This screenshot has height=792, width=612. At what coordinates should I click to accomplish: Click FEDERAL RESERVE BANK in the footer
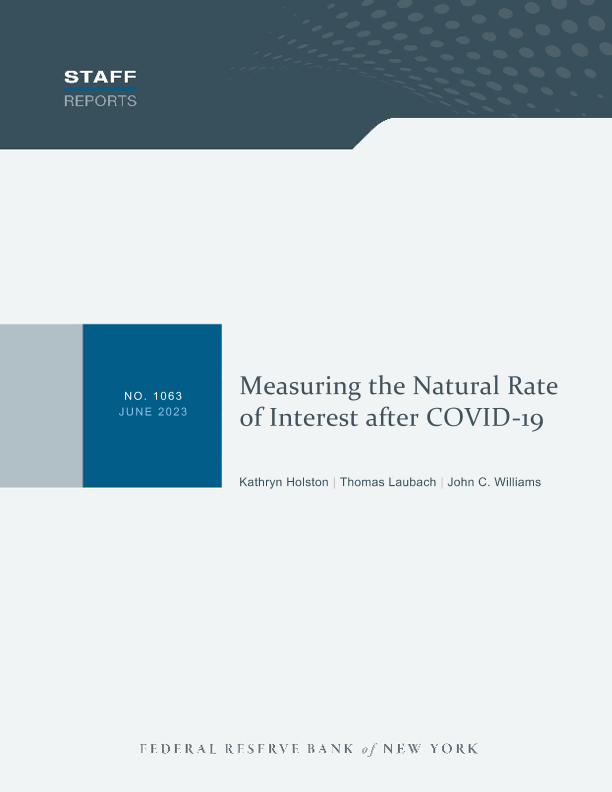pyautogui.click(x=243, y=749)
